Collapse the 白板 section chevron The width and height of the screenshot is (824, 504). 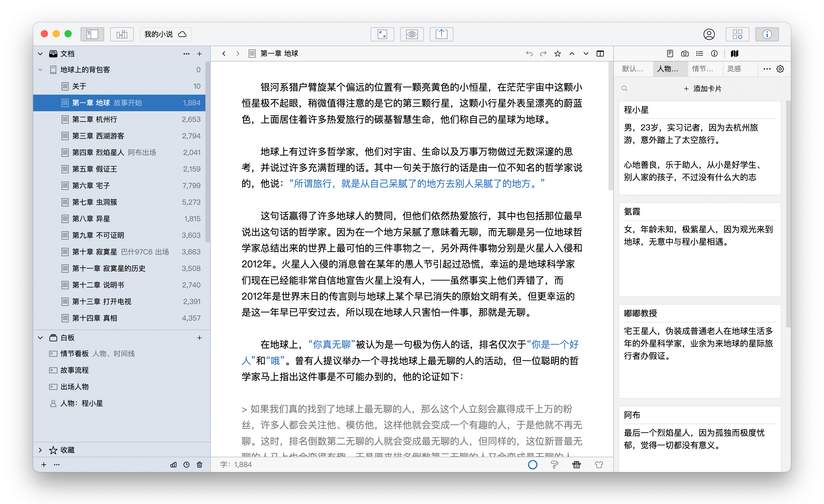[41, 337]
